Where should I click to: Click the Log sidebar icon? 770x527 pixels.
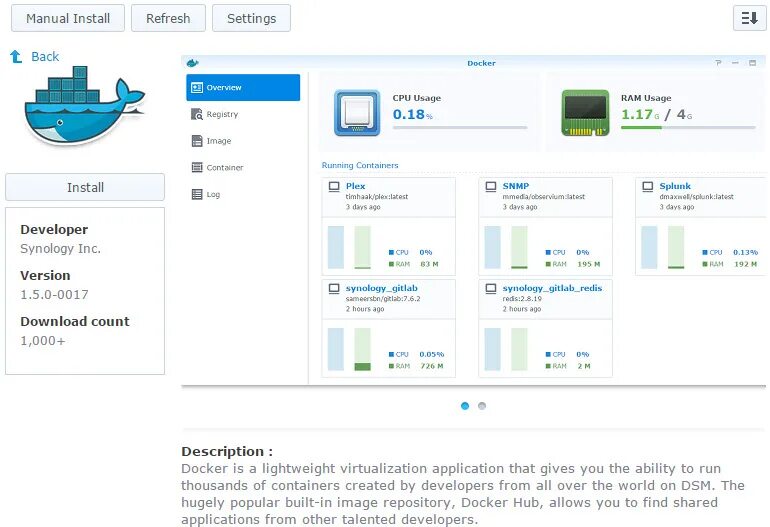197,194
